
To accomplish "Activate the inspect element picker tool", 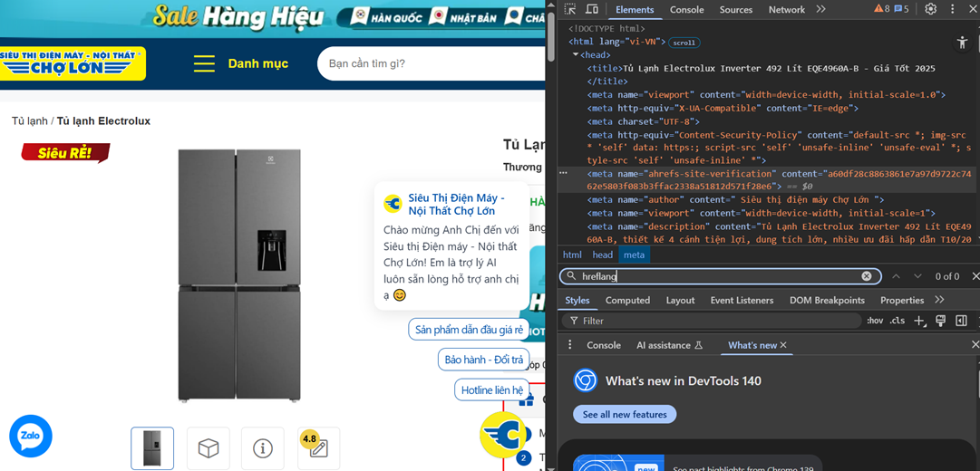I will pyautogui.click(x=570, y=9).
